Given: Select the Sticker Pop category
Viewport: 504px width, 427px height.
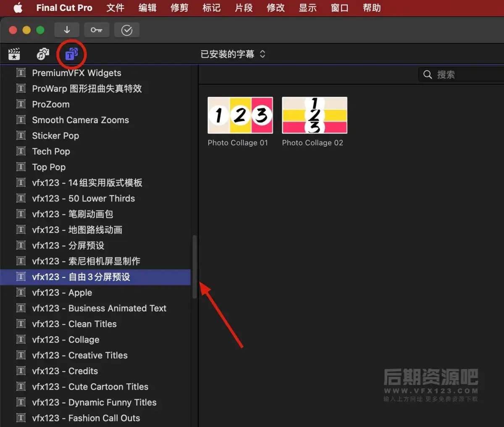Looking at the screenshot, I should click(x=95, y=136).
